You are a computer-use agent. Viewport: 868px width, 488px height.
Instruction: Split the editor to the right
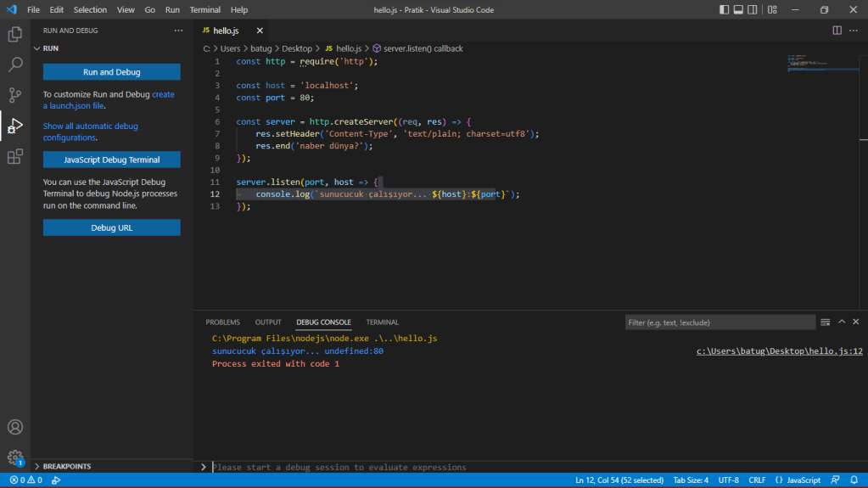837,31
